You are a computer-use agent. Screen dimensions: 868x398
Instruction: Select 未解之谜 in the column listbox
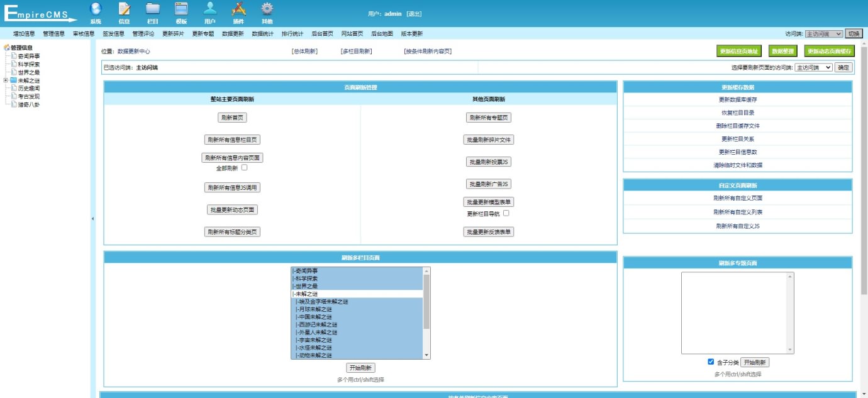click(x=357, y=294)
